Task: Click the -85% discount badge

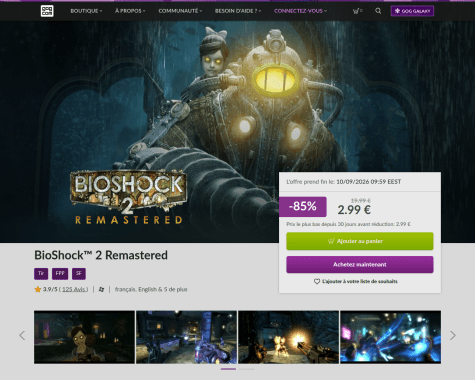Action: click(303, 207)
